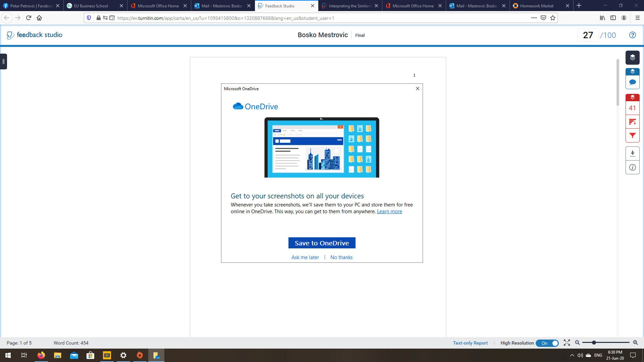Open Mail app from the taskbar
Image resolution: width=644 pixels, height=362 pixels.
(x=74, y=355)
